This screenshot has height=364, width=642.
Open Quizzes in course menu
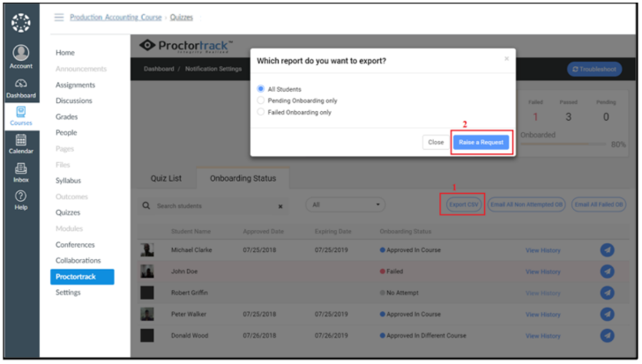[x=68, y=212]
